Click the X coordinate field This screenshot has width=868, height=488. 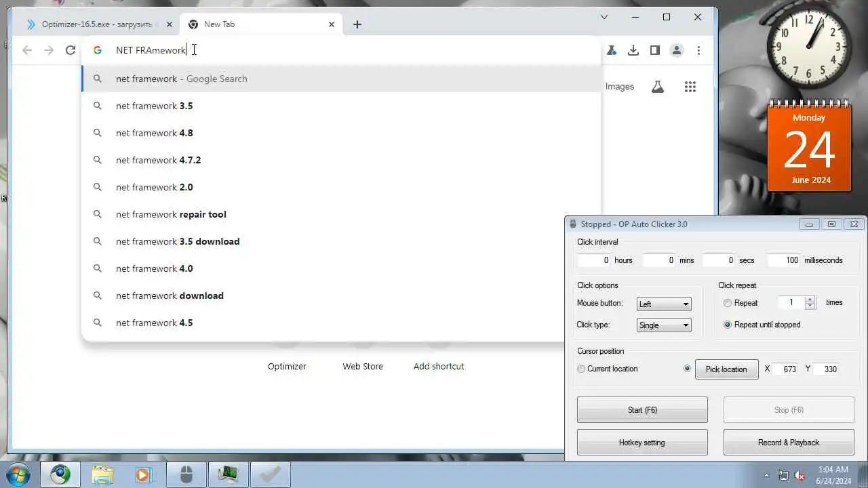(787, 369)
